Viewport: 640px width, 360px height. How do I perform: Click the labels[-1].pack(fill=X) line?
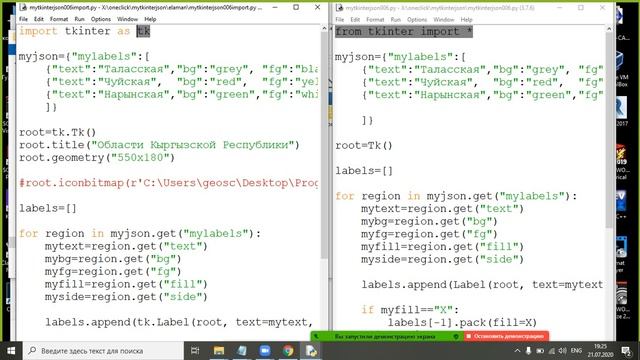pyautogui.click(x=462, y=323)
